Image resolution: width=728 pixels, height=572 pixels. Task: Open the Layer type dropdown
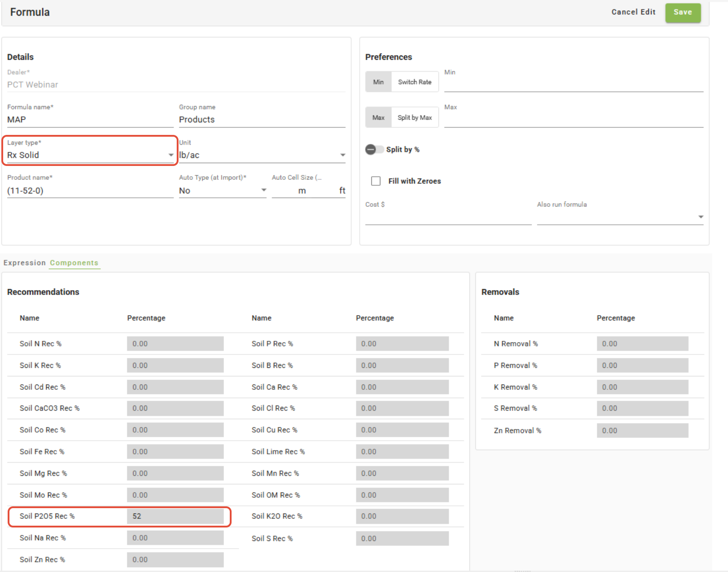click(x=90, y=155)
